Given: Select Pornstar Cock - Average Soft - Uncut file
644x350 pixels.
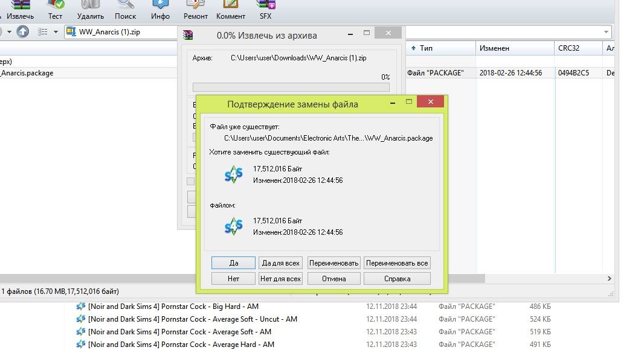Looking at the screenshot, I should pyautogui.click(x=193, y=319).
